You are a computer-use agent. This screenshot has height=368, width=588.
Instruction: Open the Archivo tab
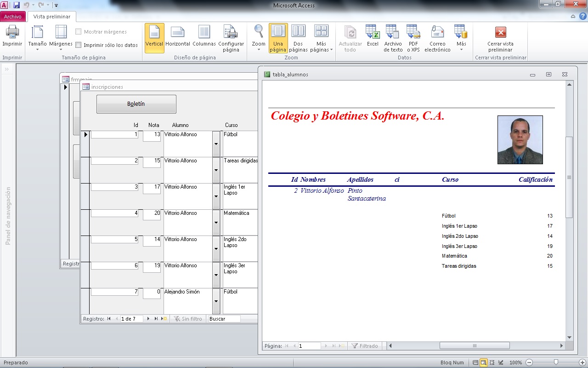[13, 17]
